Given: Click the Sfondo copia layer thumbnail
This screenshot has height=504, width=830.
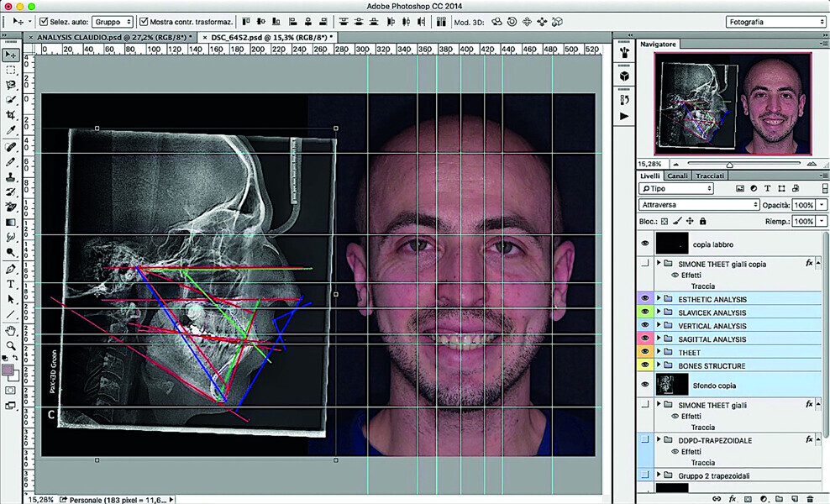Looking at the screenshot, I should coord(671,386).
